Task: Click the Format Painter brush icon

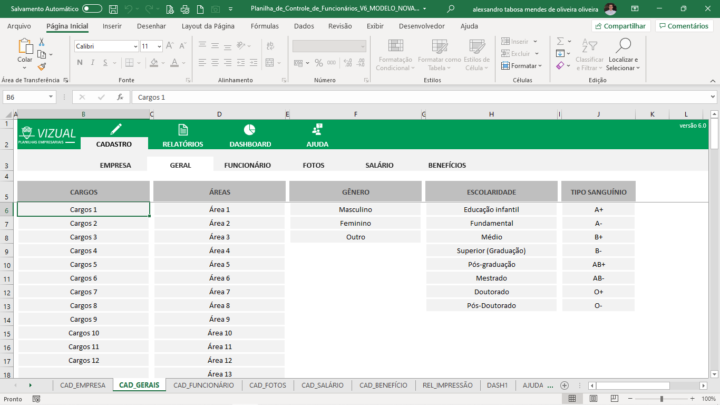Action: (41, 67)
